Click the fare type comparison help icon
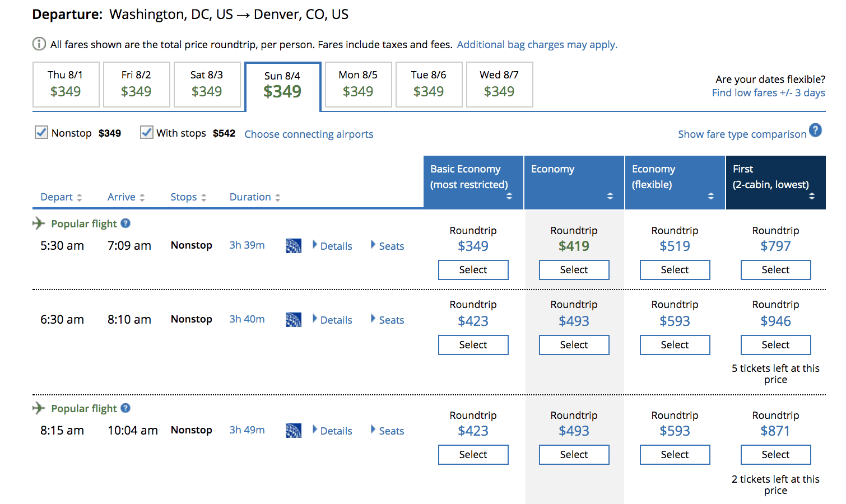Screen dimensions: 846x504 pos(816,130)
